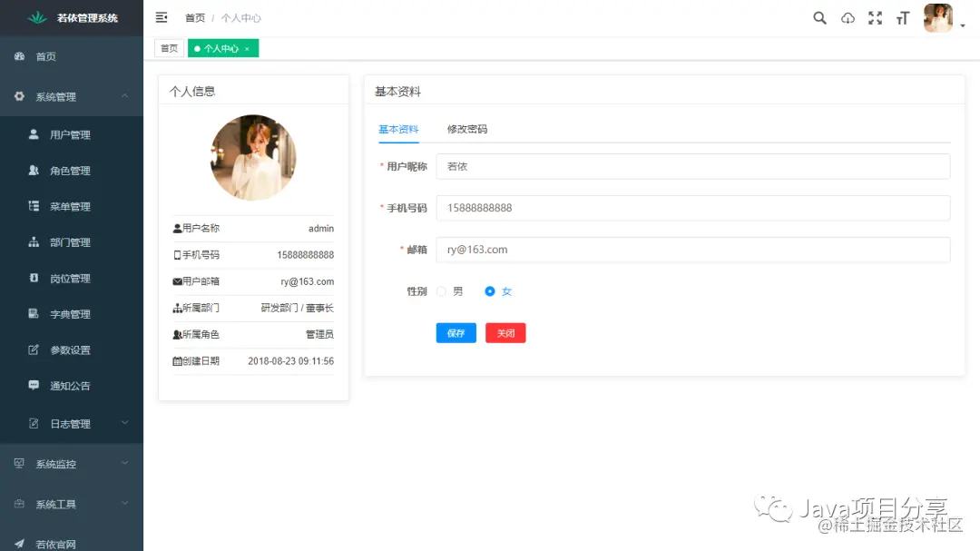The width and height of the screenshot is (980, 551).
Task: Click the 通知公告 message icon
Action: tap(34, 385)
